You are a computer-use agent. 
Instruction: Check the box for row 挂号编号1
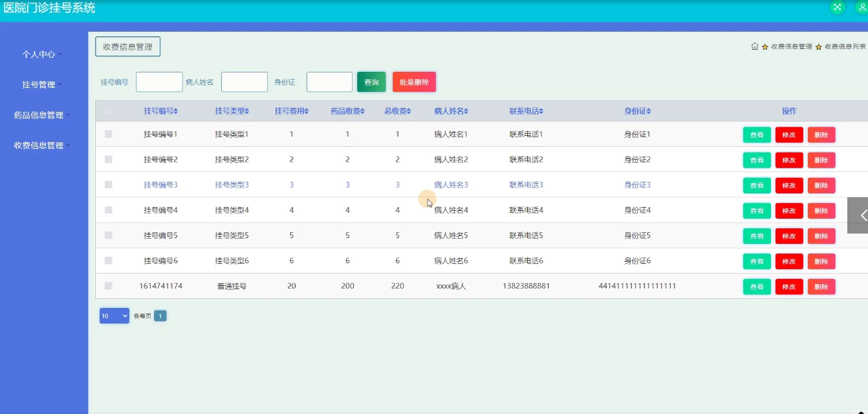[x=109, y=134]
